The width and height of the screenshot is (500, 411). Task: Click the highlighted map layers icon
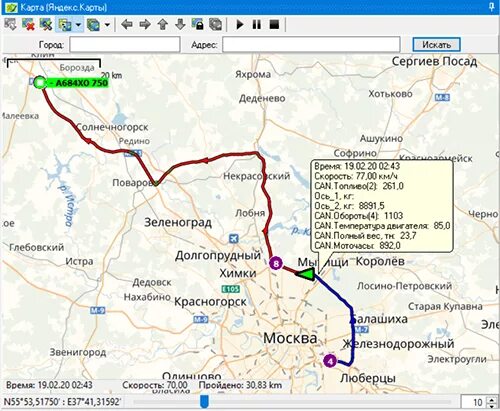point(65,25)
